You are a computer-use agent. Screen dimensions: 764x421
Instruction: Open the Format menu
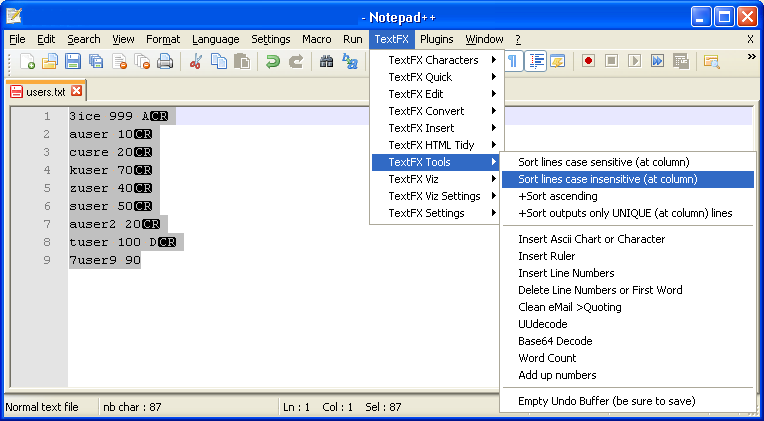coord(163,39)
